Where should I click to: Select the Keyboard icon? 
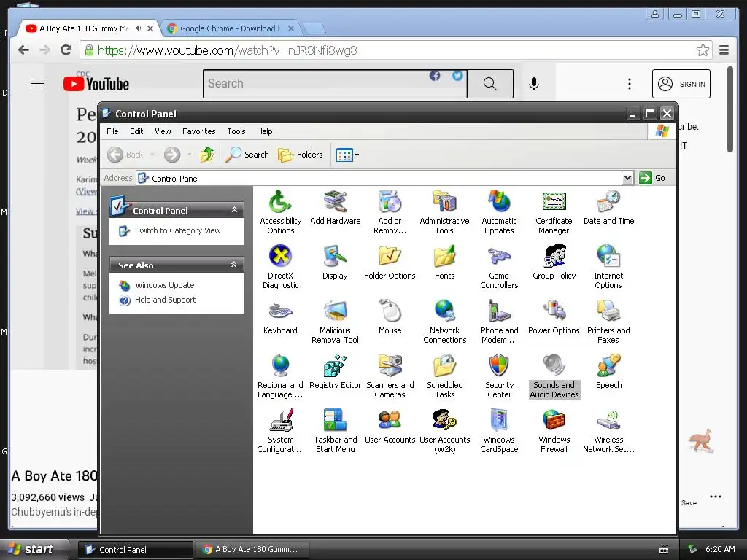coord(280,317)
